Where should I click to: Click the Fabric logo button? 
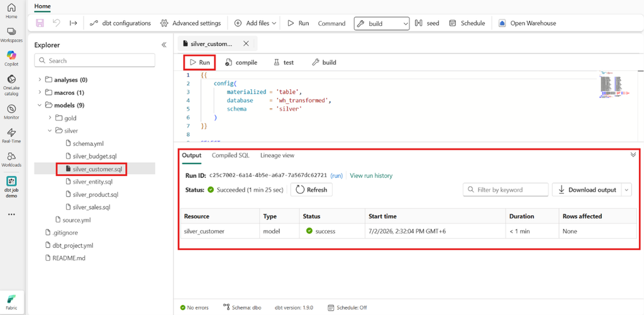tap(11, 301)
